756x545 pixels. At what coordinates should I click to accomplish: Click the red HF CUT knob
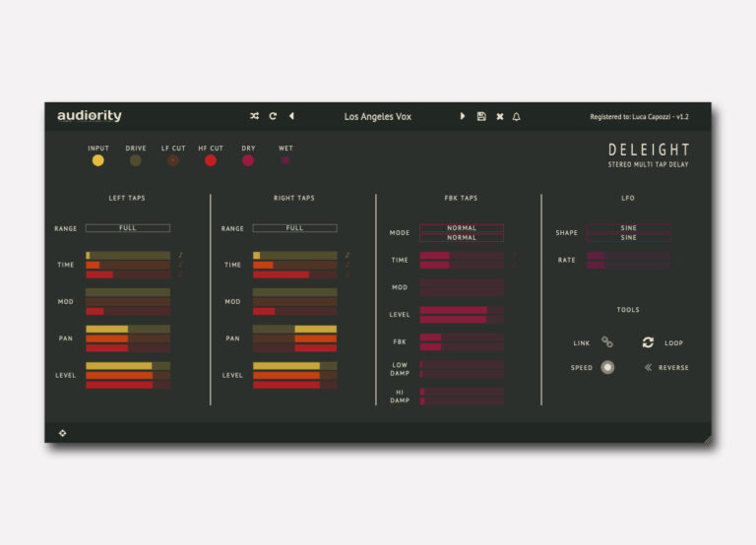coord(211,160)
